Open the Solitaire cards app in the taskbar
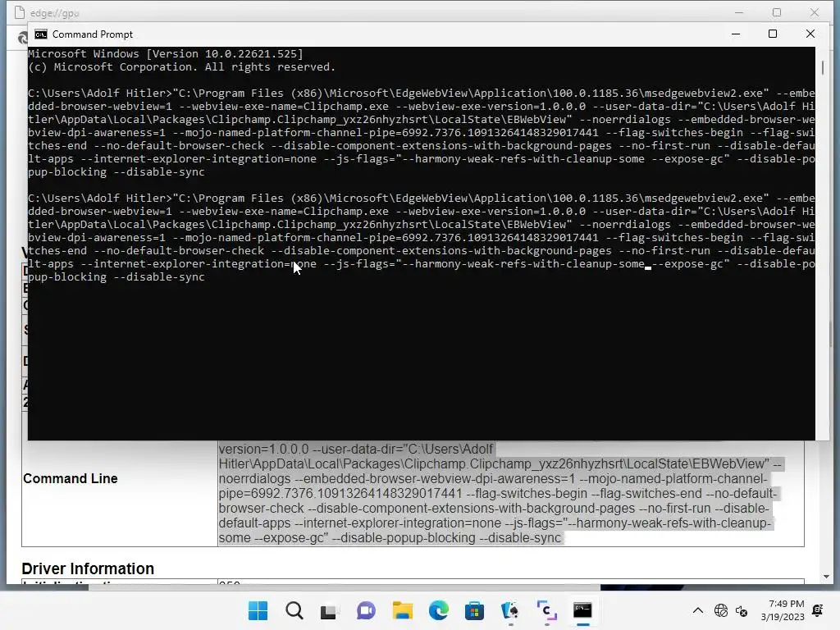The image size is (840, 630). click(510, 610)
